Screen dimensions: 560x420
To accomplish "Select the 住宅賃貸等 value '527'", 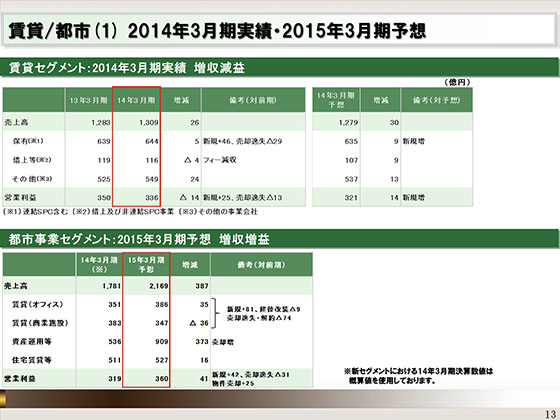I will click(162, 360).
